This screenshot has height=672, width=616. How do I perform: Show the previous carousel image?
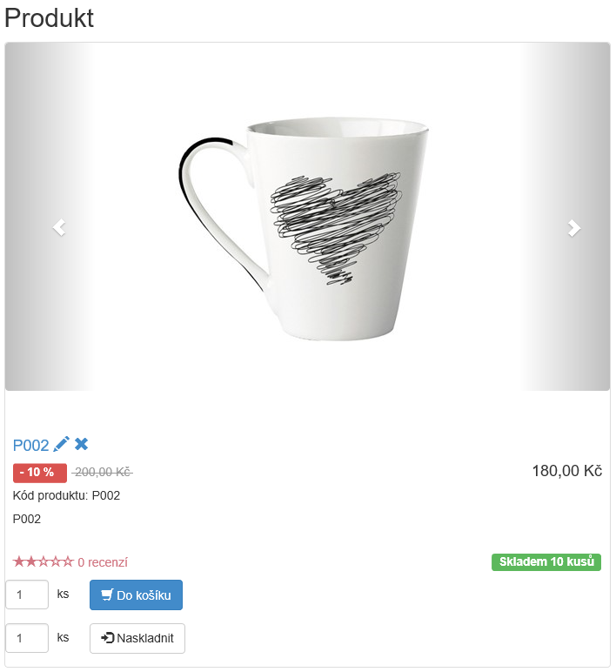(x=59, y=227)
